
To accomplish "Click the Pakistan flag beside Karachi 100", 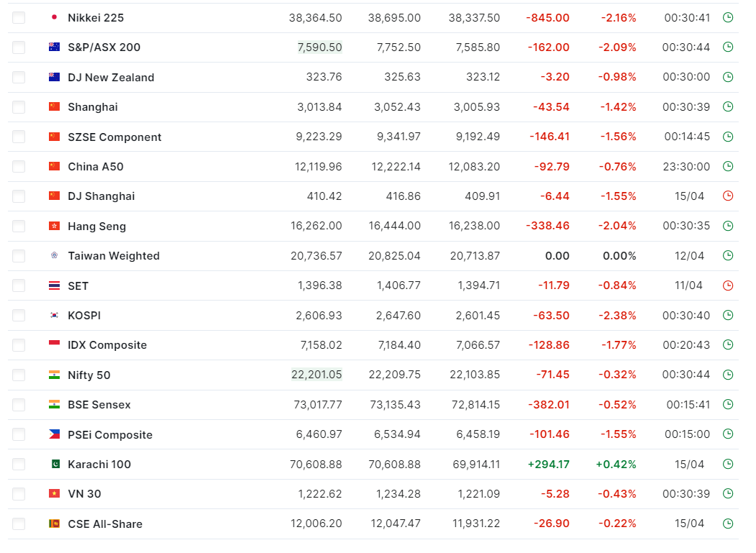I will (x=55, y=464).
